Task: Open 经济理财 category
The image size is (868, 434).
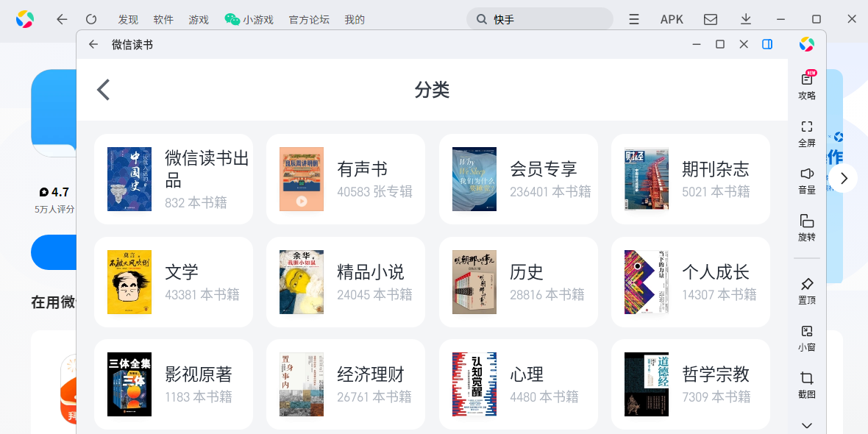Action: 346,384
